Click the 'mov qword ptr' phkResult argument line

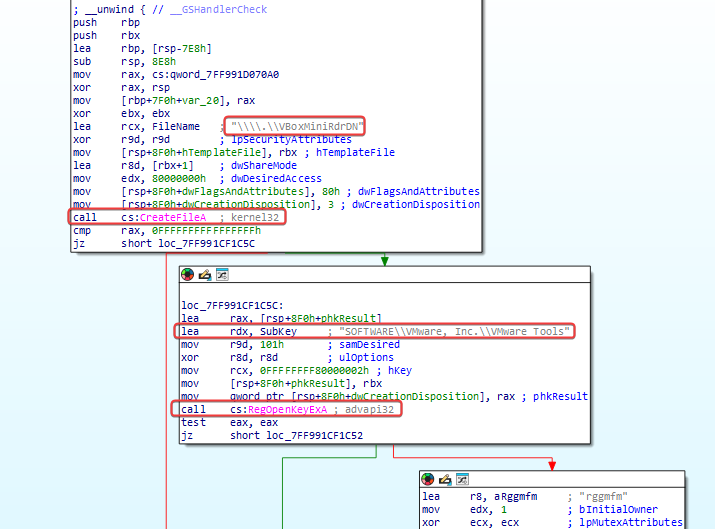tap(384, 396)
